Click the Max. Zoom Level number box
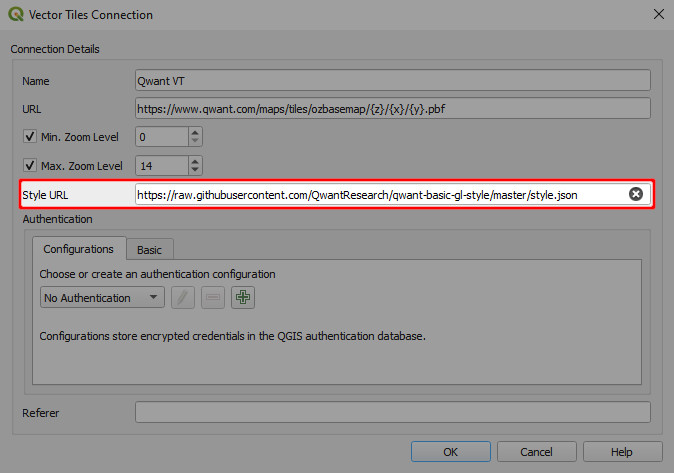Viewport: 674px width, 473px height. 162,166
